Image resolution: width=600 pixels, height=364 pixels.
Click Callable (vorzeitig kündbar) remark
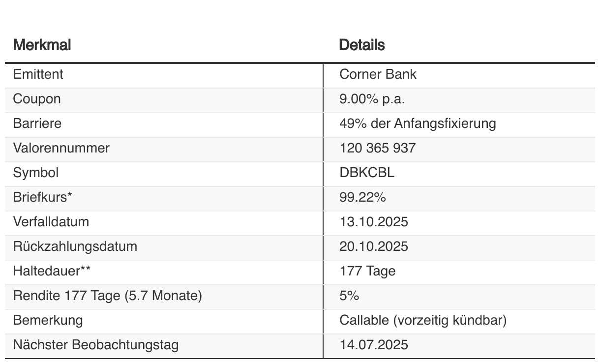(x=423, y=320)
